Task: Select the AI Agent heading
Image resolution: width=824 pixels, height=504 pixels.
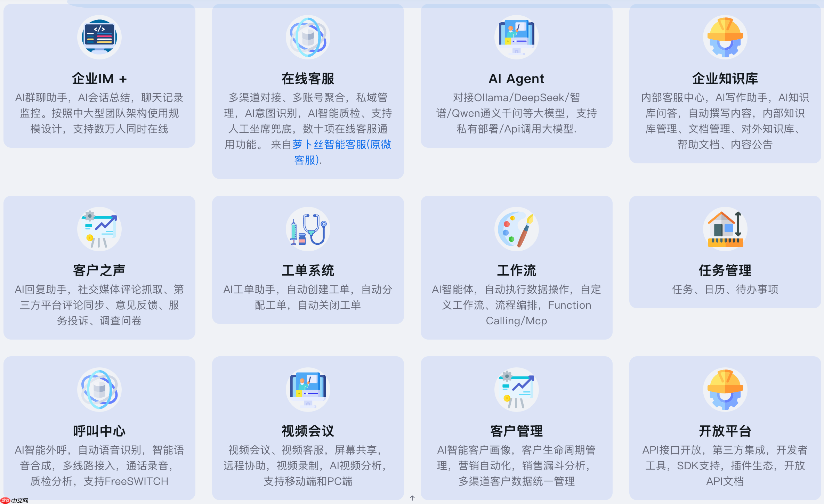Action: [516, 79]
